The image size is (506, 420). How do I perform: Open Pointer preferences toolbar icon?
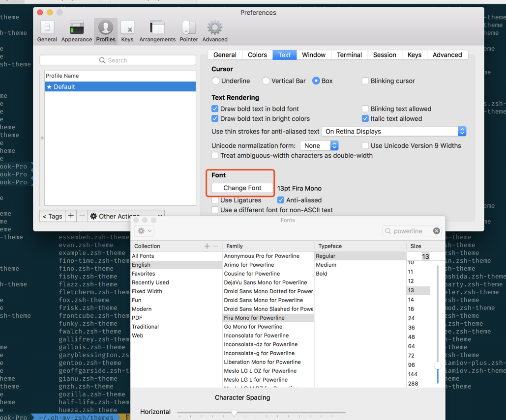[188, 31]
